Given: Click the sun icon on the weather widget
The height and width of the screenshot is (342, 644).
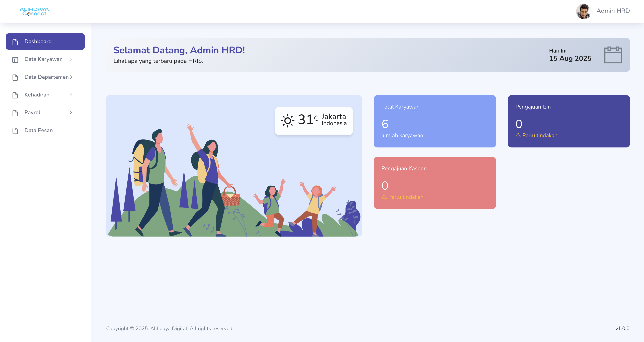Looking at the screenshot, I should (287, 120).
